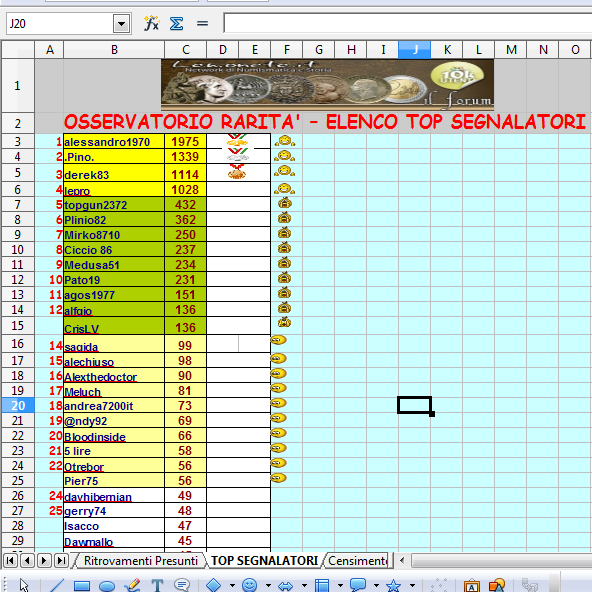Select the Ellipse drawing tool

[107, 586]
